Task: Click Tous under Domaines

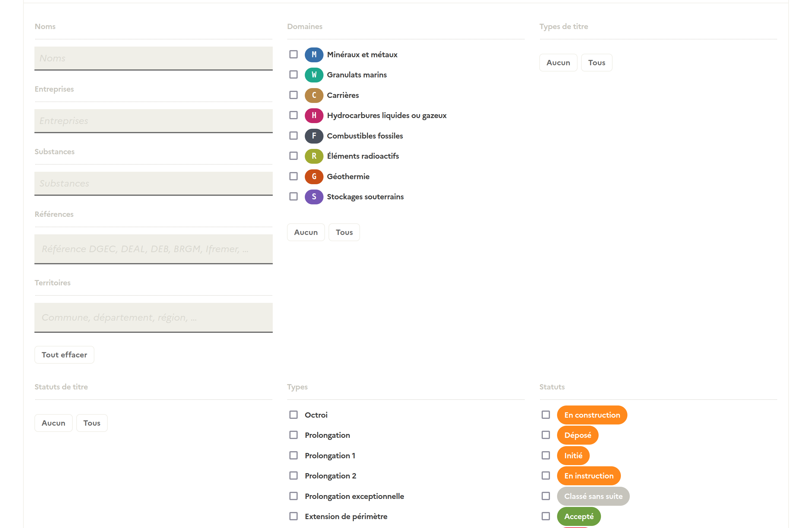Action: pos(344,232)
